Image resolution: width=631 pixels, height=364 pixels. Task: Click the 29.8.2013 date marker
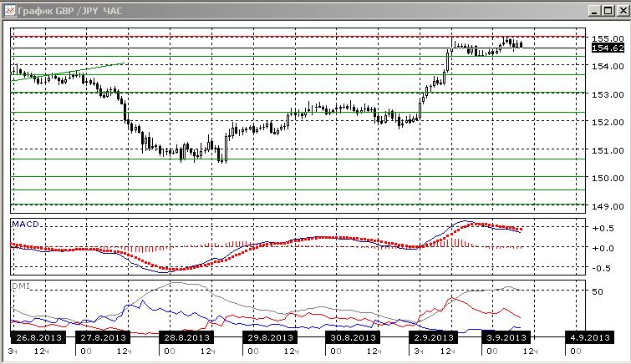click(x=270, y=337)
